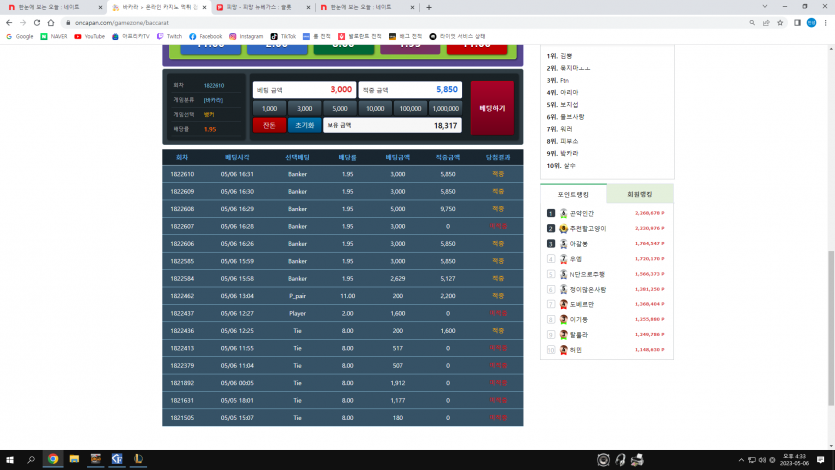The width and height of the screenshot is (835, 470).
Task: Open the 아프리카TV bookmark
Action: point(130,36)
